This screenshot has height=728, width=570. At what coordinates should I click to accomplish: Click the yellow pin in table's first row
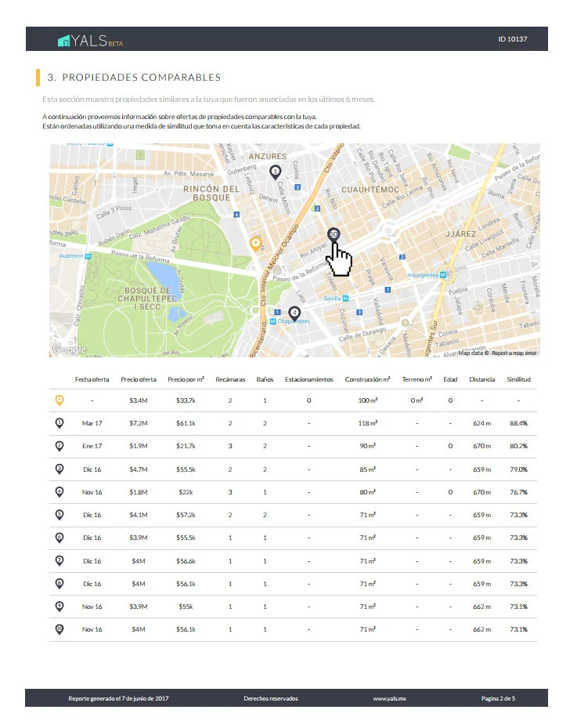[x=60, y=400]
